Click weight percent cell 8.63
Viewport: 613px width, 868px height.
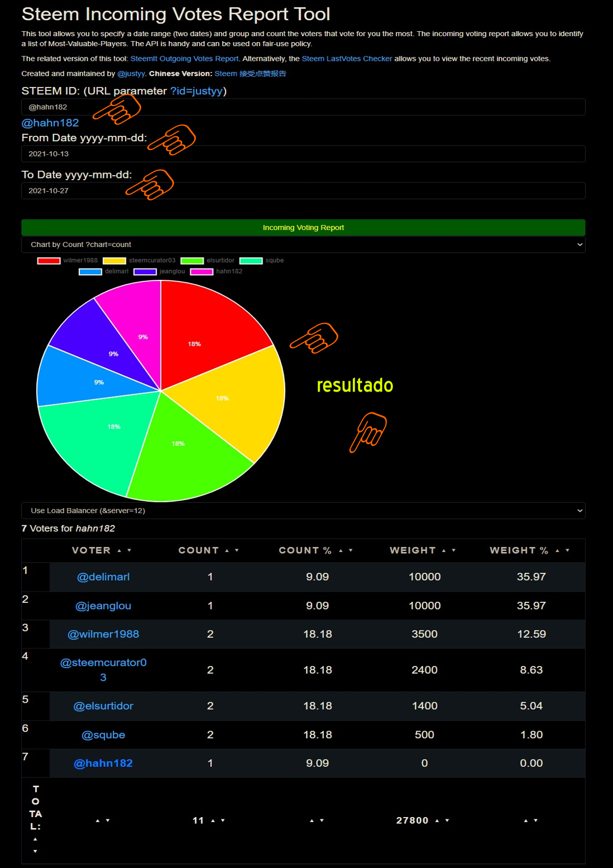pos(531,670)
